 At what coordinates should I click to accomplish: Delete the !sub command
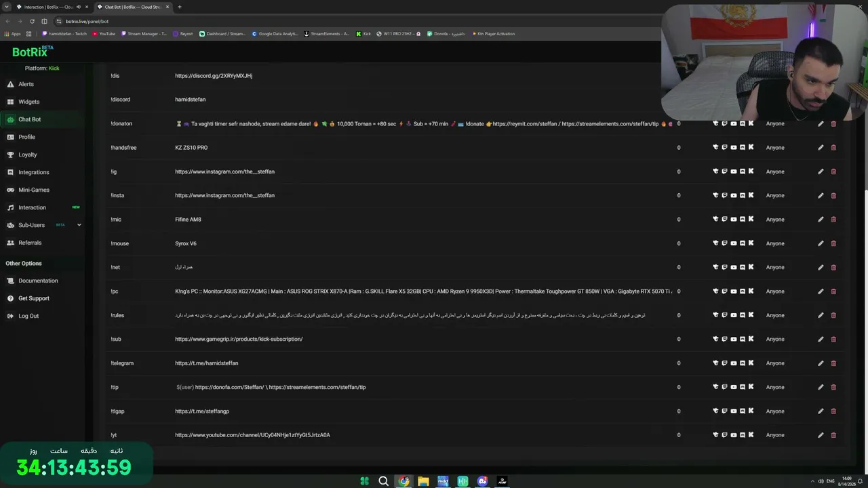click(x=833, y=340)
